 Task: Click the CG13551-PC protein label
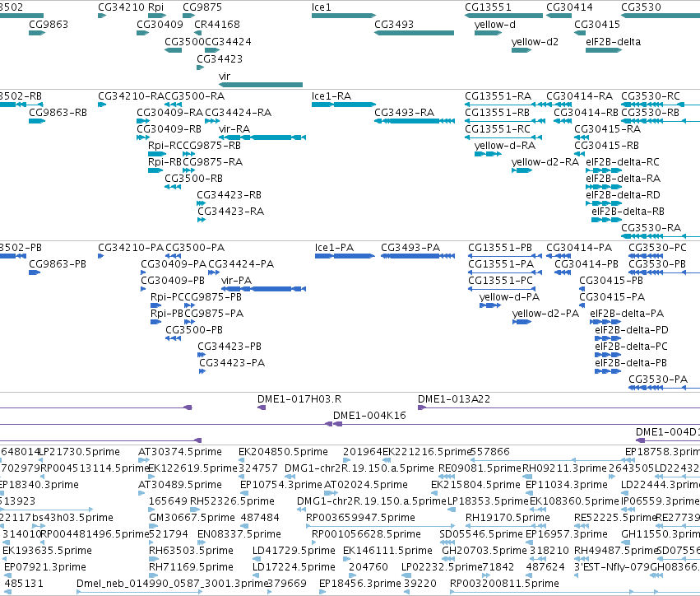500,281
